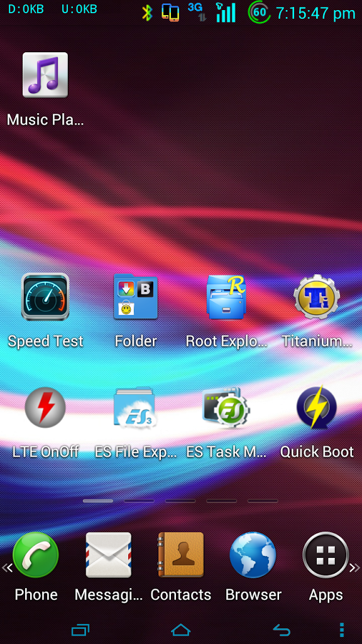Open the three-dot overflow menu
The image size is (362, 644).
click(342, 630)
